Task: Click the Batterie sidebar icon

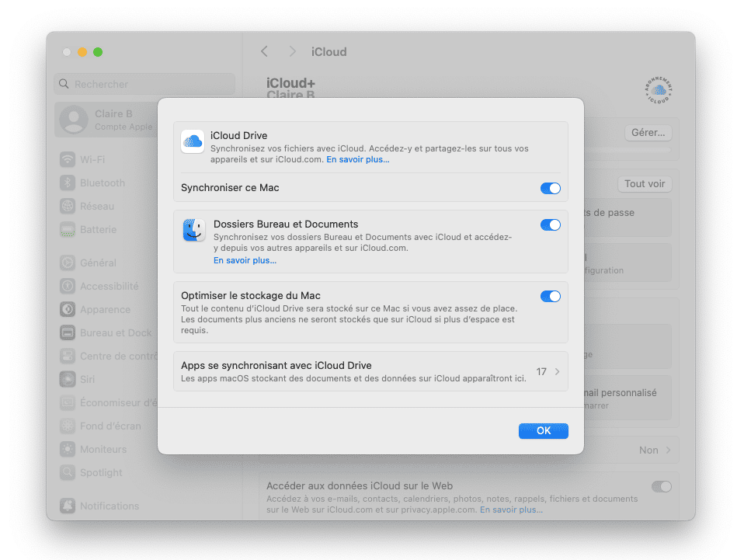Action: click(68, 229)
